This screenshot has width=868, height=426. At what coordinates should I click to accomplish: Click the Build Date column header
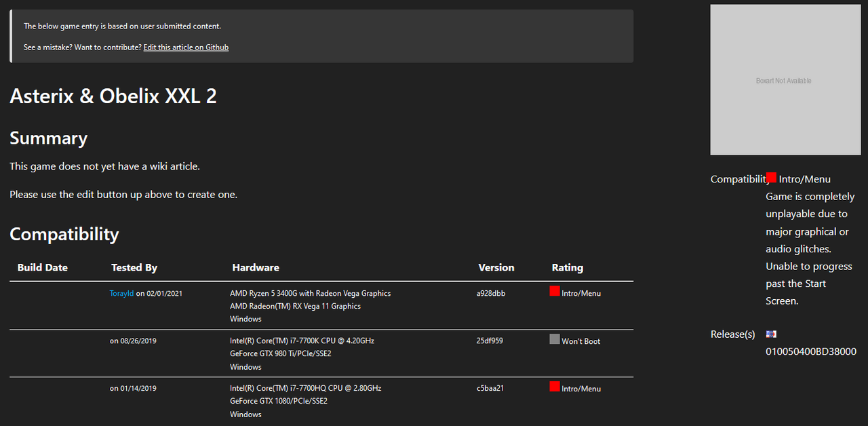click(x=43, y=267)
